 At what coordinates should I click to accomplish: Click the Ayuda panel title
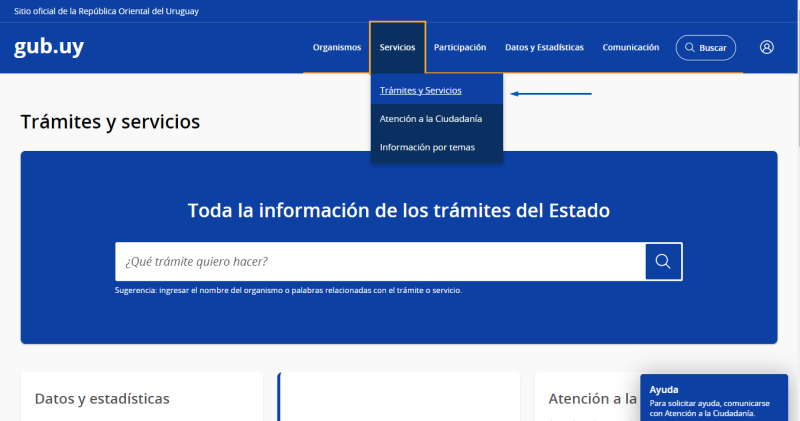664,389
